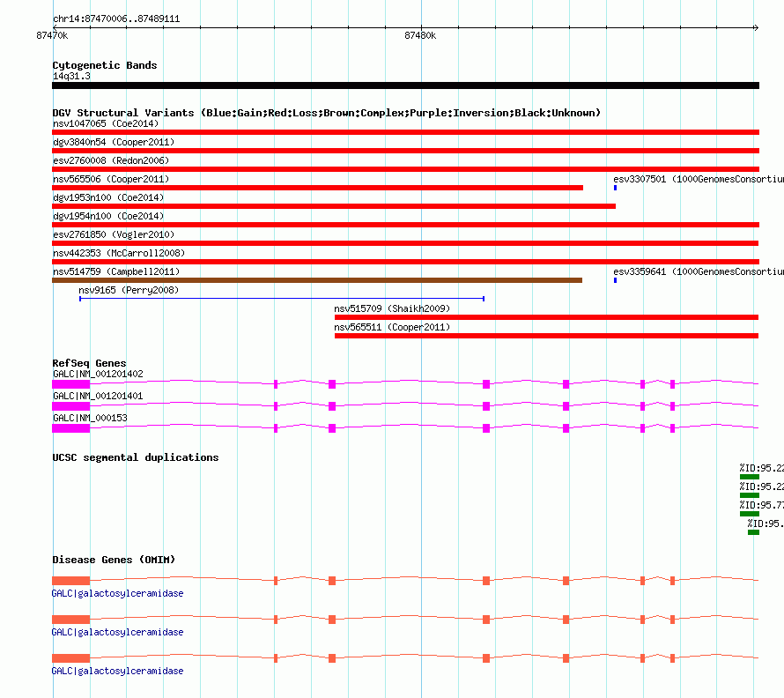This screenshot has width=784, height=698.
Task: Click the red bar beneath dgv1954n100
Action: point(405,225)
